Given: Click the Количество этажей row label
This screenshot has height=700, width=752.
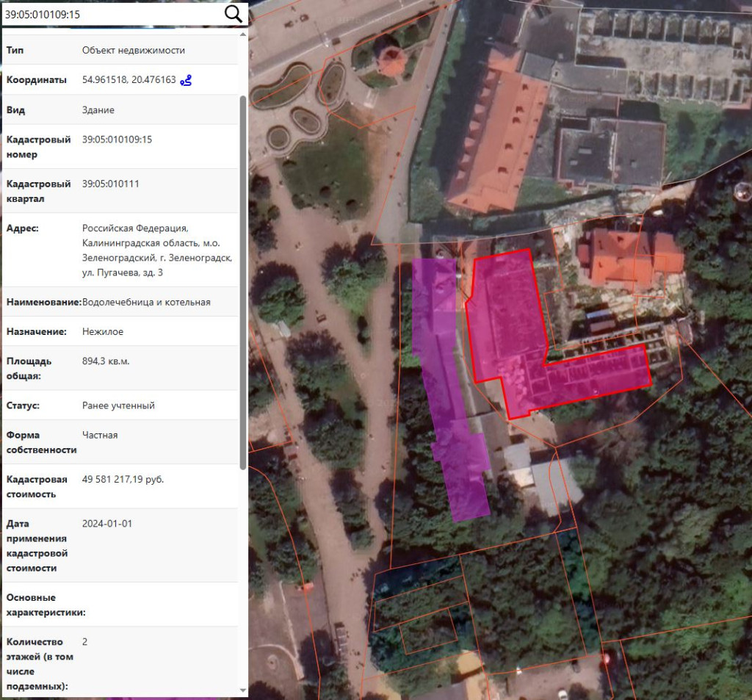Looking at the screenshot, I should pyautogui.click(x=40, y=664).
